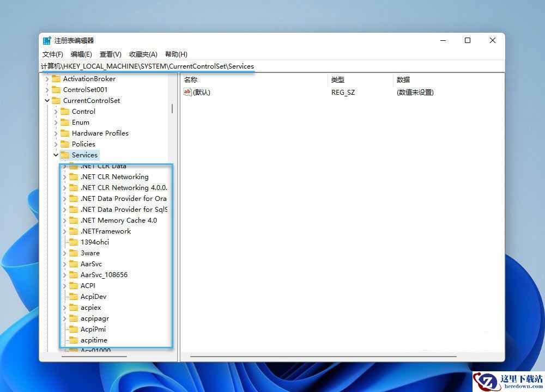
Task: Click the values pane horizontal scrollbar
Action: pos(323,356)
